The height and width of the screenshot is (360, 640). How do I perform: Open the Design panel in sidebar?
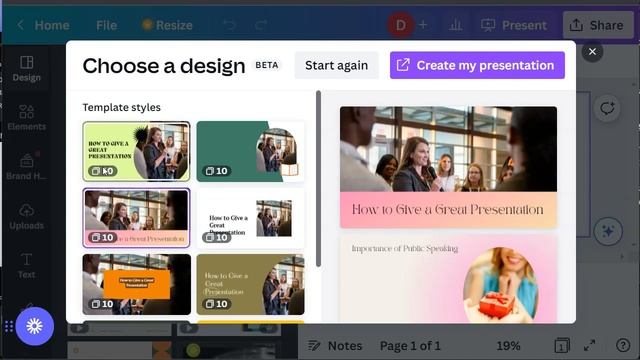coord(27,69)
